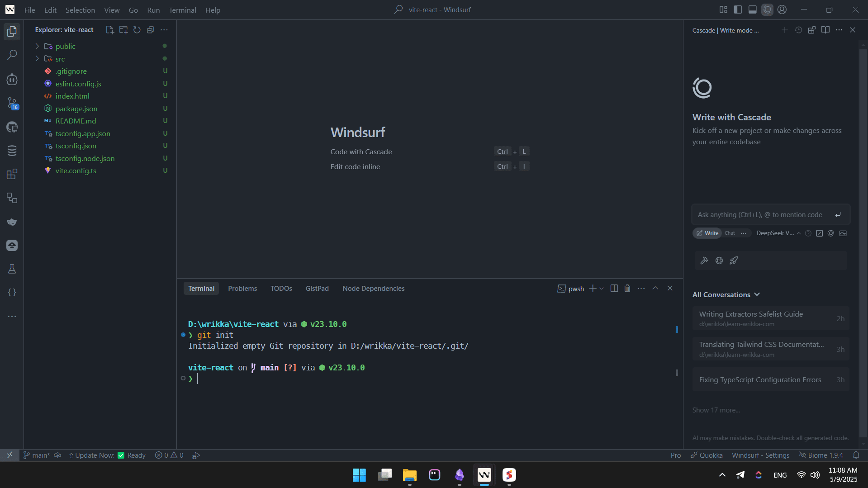Screen dimensions: 868x488
Task: Open Cascade panel more options ellipsis
Action: [839, 30]
